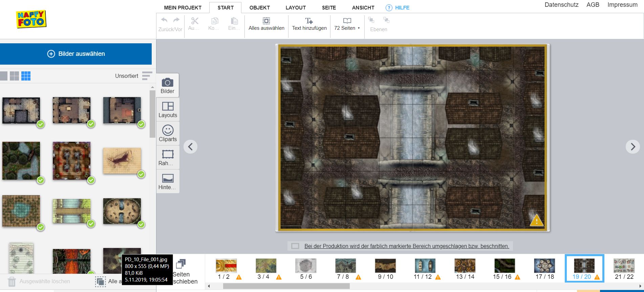The image size is (644, 292).
Task: Open the LAYOUT tab
Action: pyautogui.click(x=296, y=7)
